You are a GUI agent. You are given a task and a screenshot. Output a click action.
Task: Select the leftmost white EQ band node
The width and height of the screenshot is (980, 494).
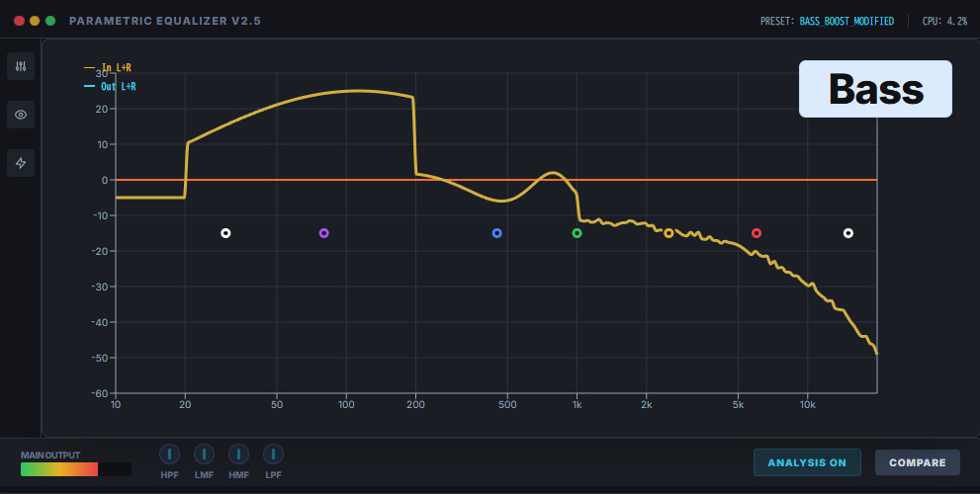coord(225,233)
